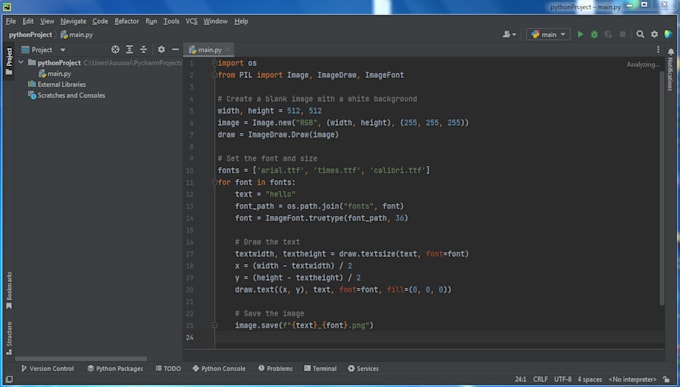Image resolution: width=680 pixels, height=387 pixels.
Task: Select Scratches and Consoles tree item
Action: [x=66, y=95]
